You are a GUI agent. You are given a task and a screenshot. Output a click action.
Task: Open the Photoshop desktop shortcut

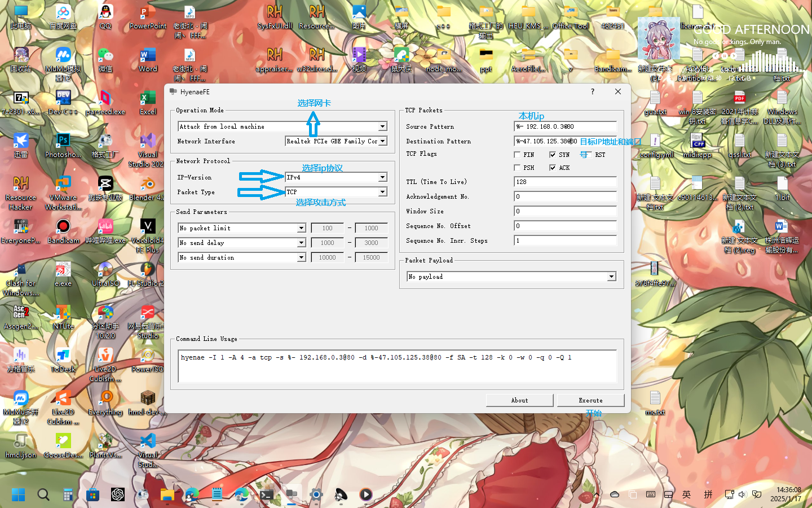(63, 141)
